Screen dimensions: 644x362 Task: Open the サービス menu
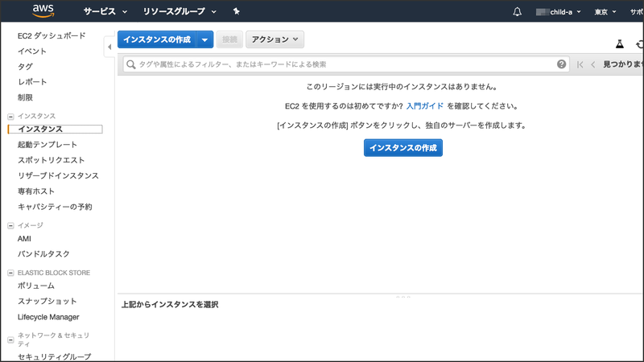(x=105, y=11)
